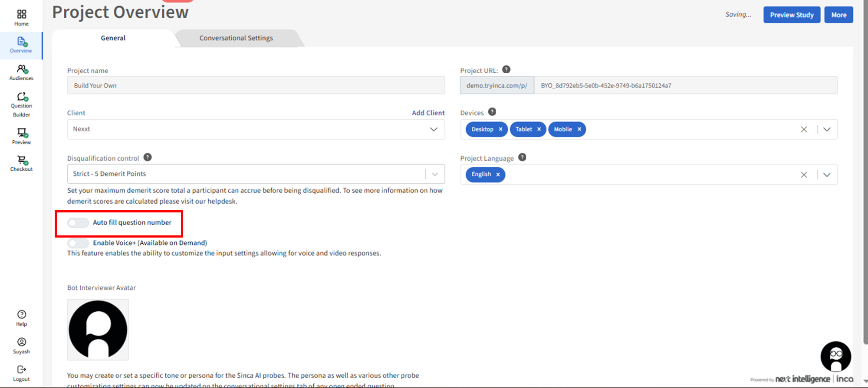Open the Suyash user profile icon
The height and width of the screenshot is (388, 868).
point(21,342)
